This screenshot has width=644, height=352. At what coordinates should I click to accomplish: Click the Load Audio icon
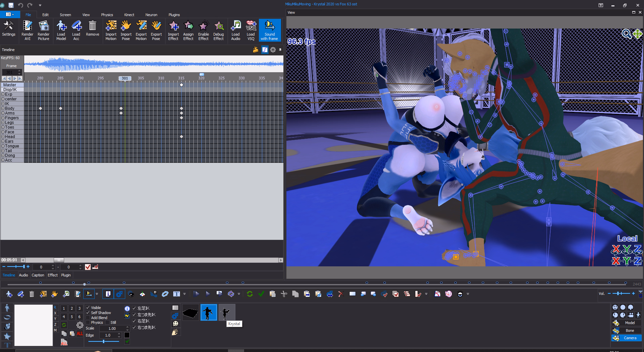(x=236, y=30)
